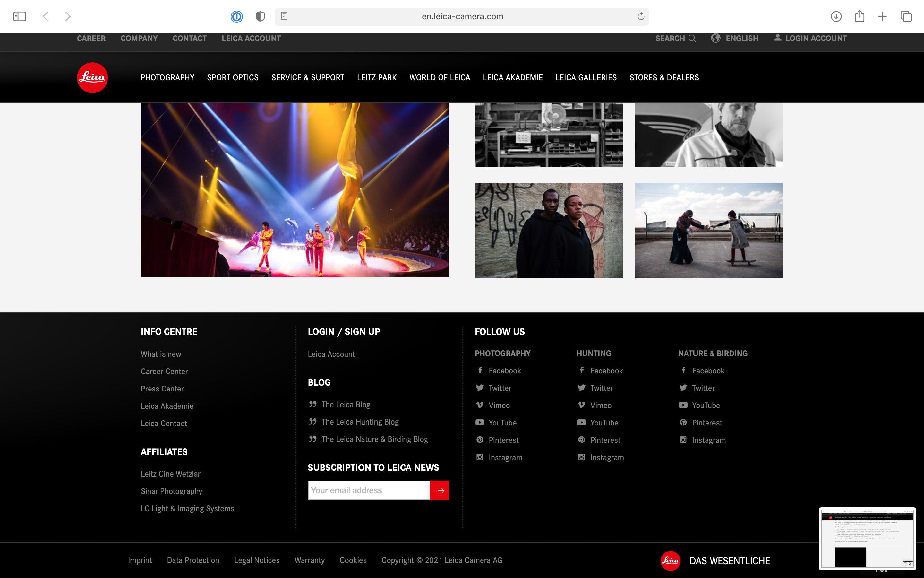The width and height of the screenshot is (924, 578).
Task: Open the 1Password extension icon
Action: click(x=237, y=16)
